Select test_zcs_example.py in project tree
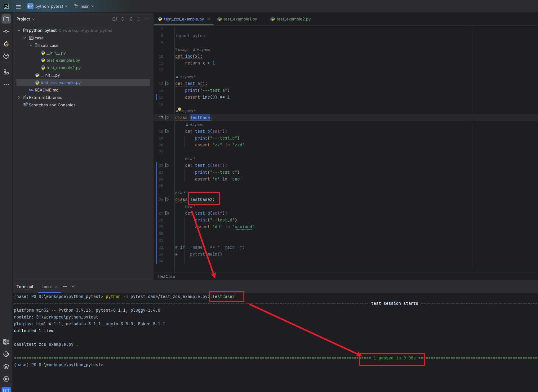538x392 pixels. [83, 82]
